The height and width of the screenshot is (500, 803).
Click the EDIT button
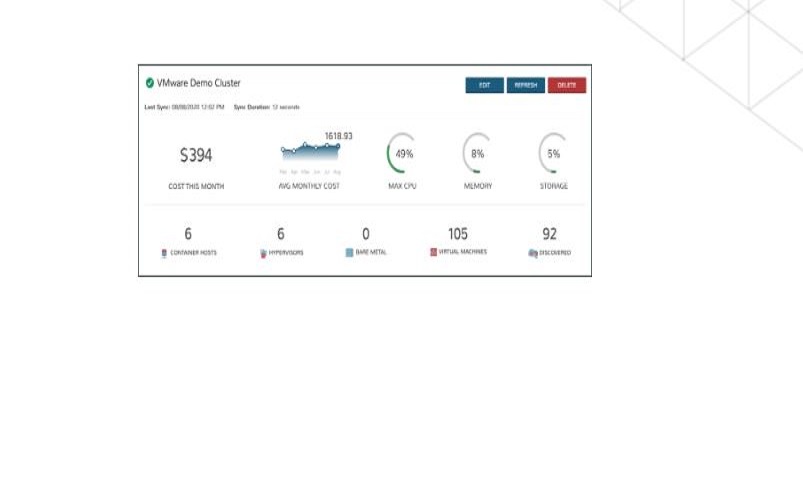point(484,85)
